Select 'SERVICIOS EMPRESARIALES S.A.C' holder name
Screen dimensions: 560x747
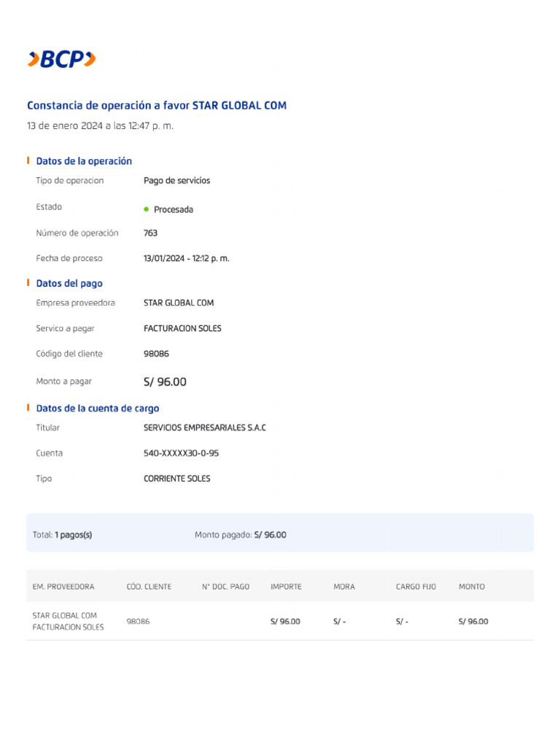tap(205, 427)
